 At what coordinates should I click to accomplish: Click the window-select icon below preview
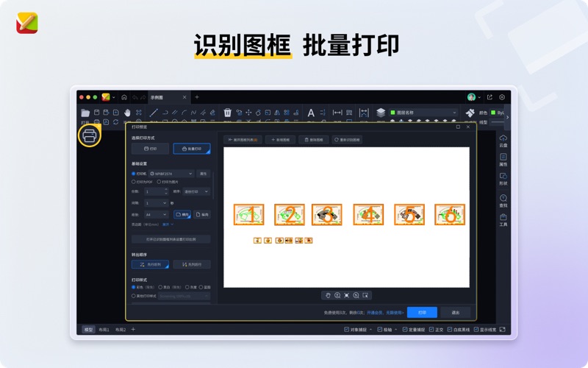[365, 296]
